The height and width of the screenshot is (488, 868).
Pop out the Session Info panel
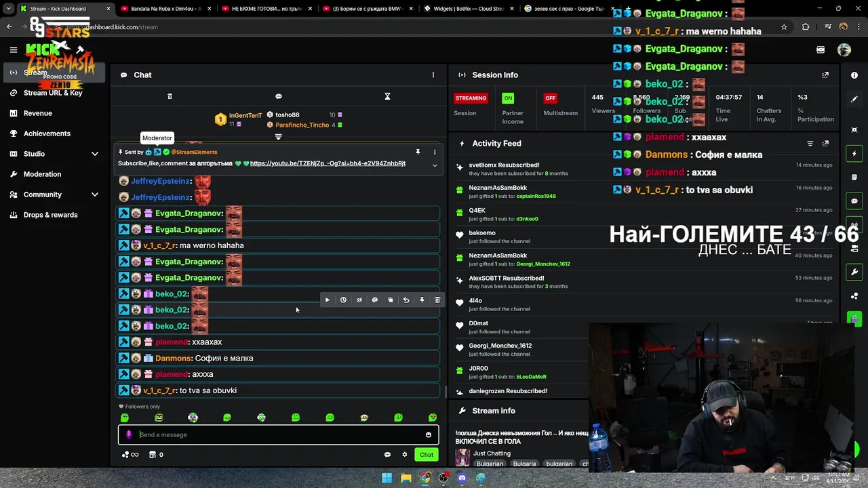click(825, 75)
